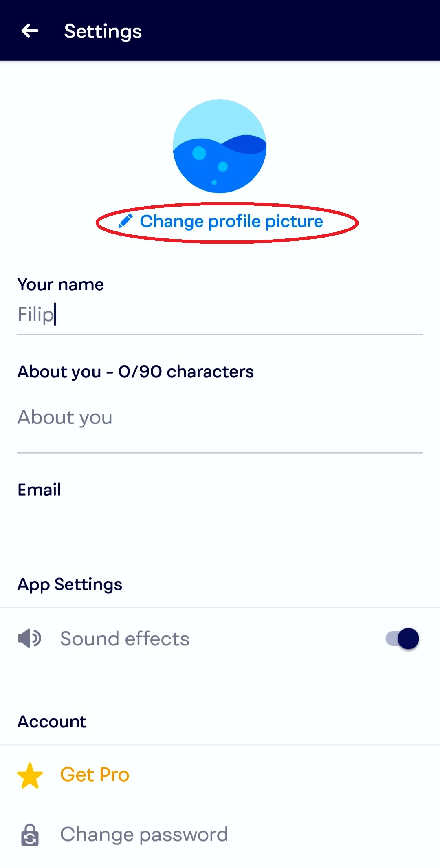Tap the About you character counter label
The height and width of the screenshot is (868, 440).
[x=135, y=372]
